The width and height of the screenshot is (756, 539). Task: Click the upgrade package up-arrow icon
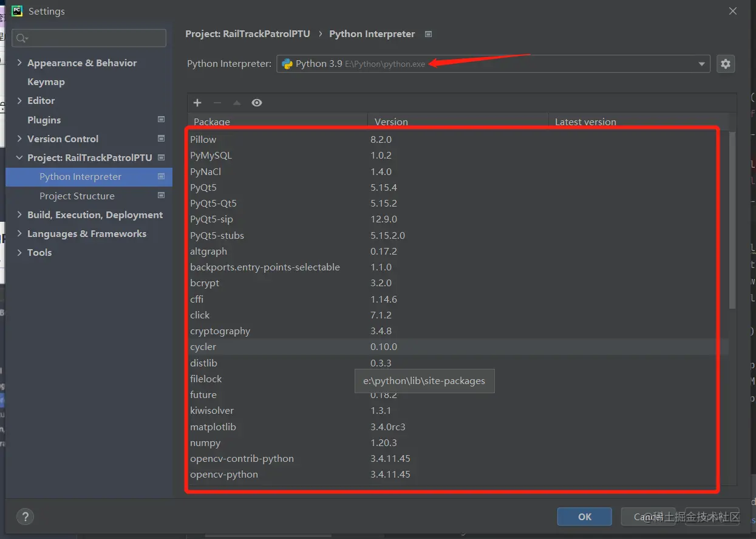(x=237, y=103)
